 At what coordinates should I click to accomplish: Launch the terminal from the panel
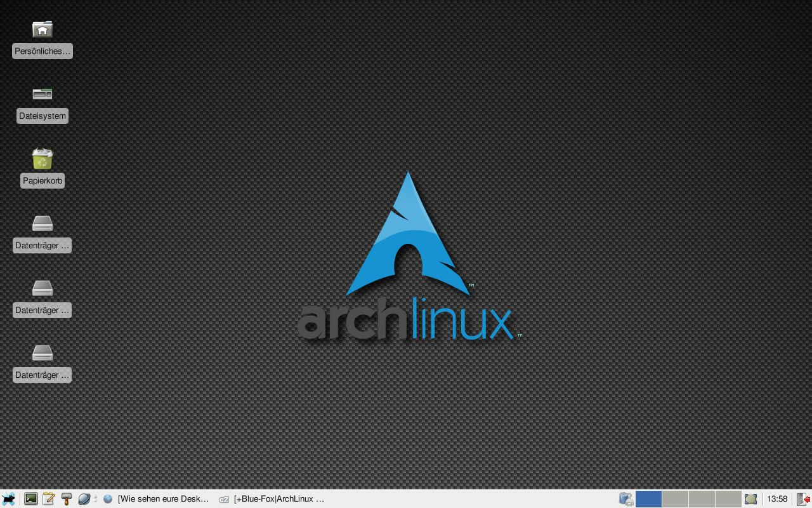coord(30,499)
